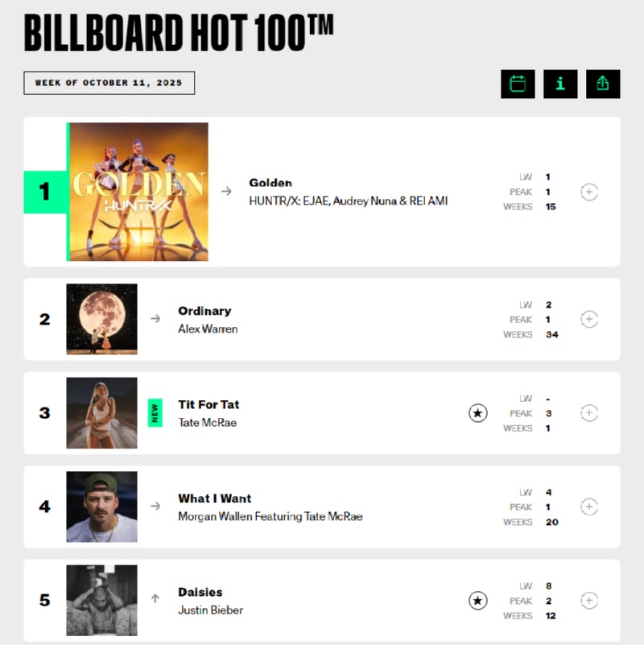Click the share chart icon
This screenshot has width=644, height=645.
coord(603,84)
